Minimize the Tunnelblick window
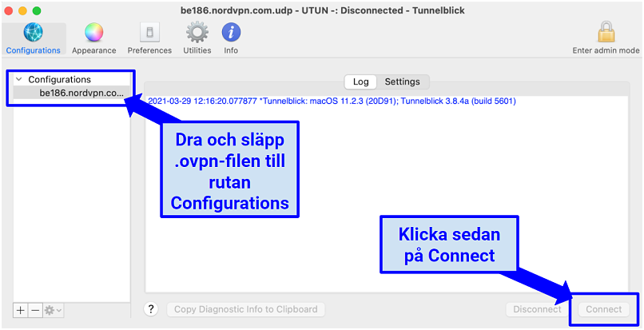This screenshot has width=644, height=330. coord(22,10)
